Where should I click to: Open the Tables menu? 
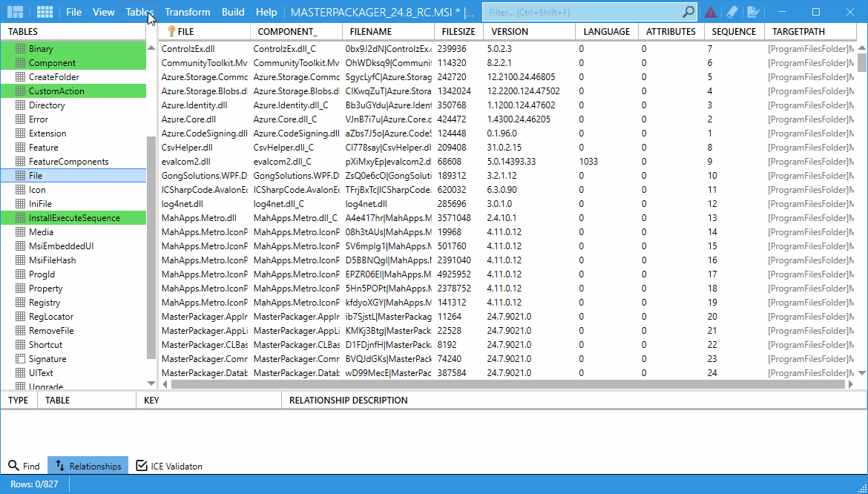(x=139, y=12)
